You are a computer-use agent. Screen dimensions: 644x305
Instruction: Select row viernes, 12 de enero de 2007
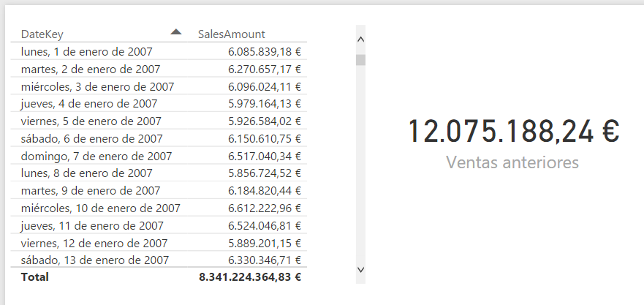coord(159,243)
